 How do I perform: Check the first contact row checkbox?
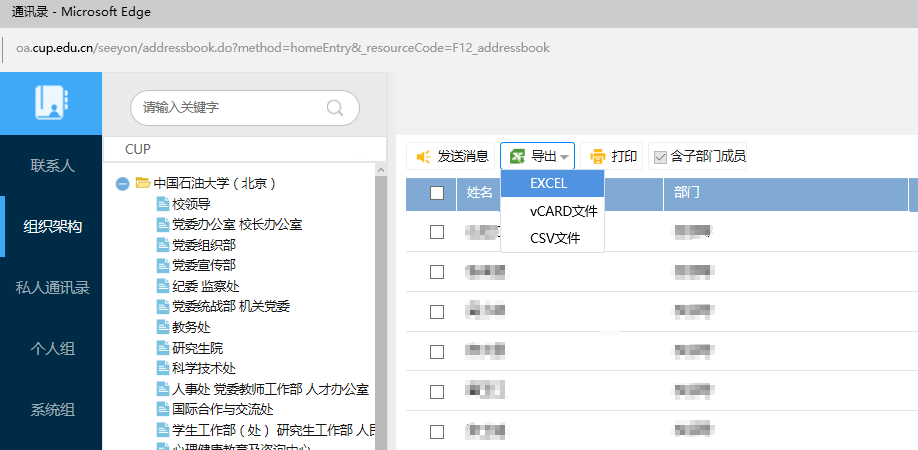pyautogui.click(x=437, y=232)
